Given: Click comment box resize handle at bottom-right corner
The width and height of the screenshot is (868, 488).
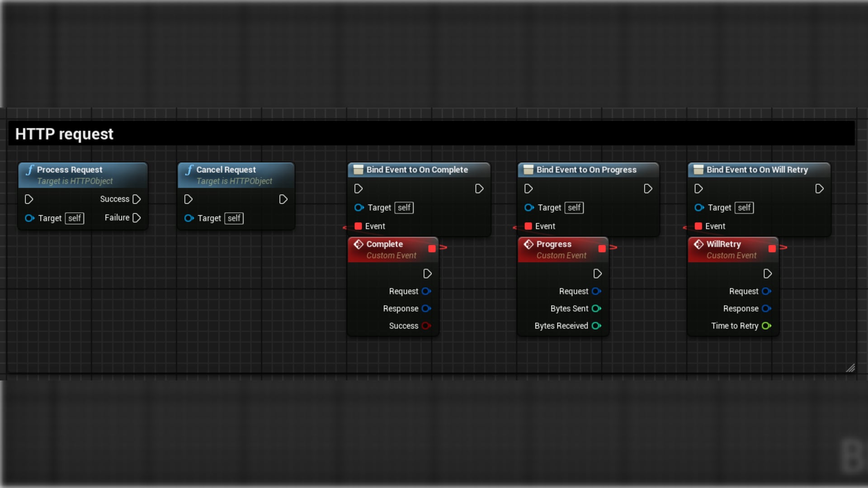Looking at the screenshot, I should pos(850,368).
